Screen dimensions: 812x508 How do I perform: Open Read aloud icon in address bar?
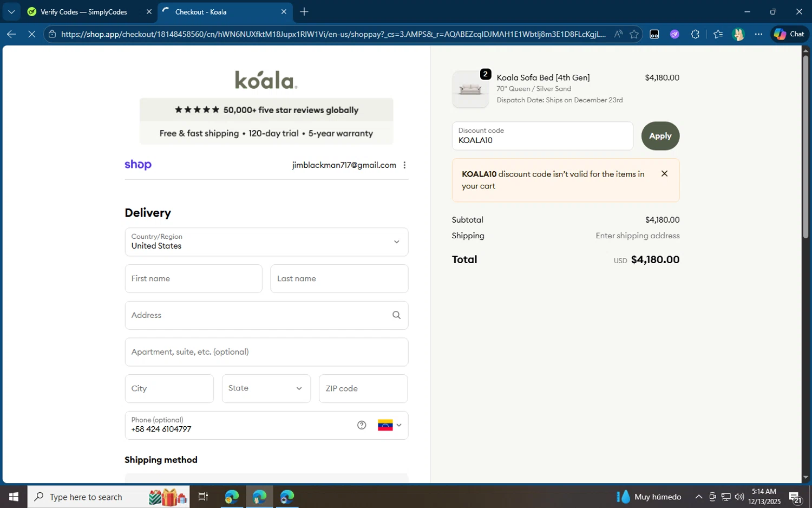[x=618, y=34]
